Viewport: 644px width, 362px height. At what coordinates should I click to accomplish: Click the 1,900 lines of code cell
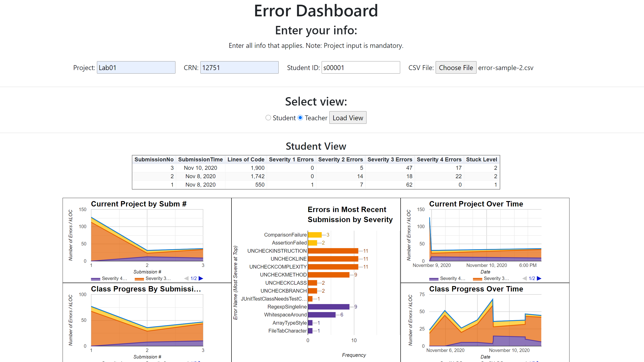click(x=246, y=168)
